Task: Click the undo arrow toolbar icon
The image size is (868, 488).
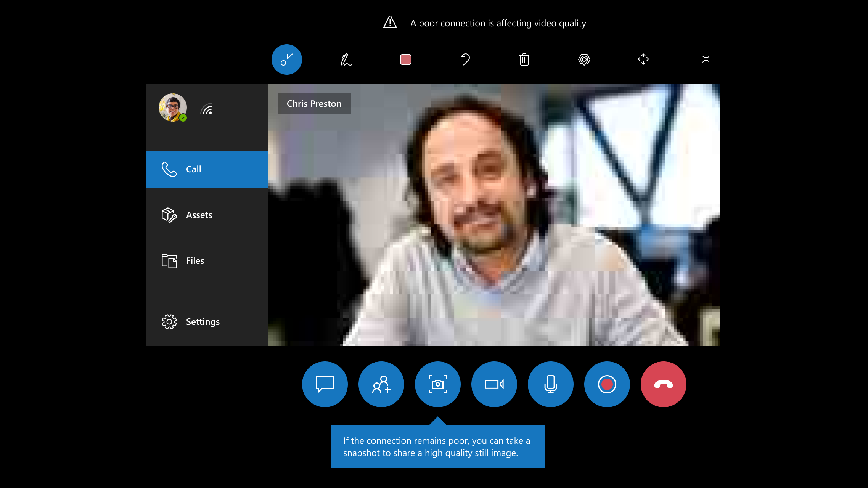Action: (x=465, y=59)
